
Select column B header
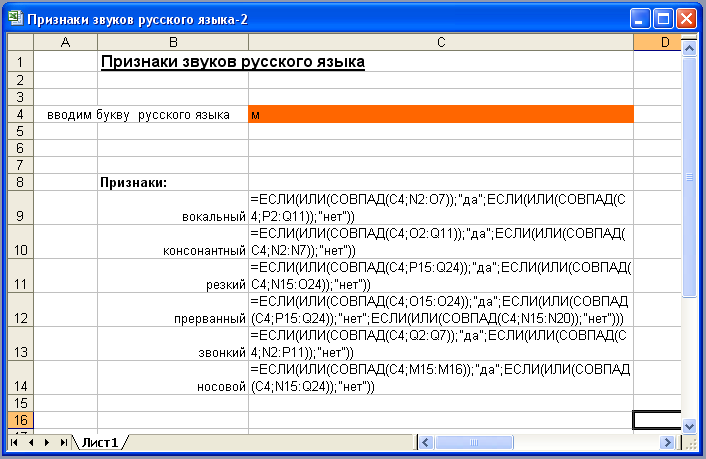[173, 42]
